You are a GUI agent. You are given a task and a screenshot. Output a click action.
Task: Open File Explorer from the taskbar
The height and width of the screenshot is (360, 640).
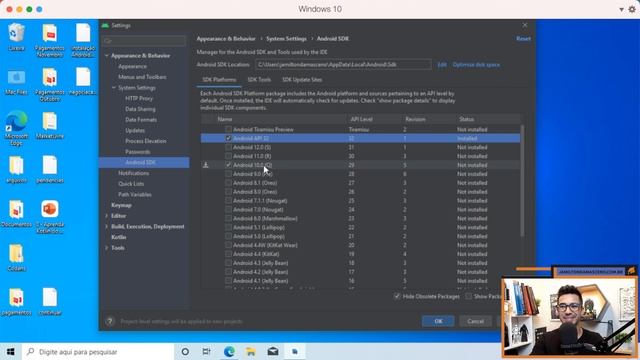click(x=251, y=351)
